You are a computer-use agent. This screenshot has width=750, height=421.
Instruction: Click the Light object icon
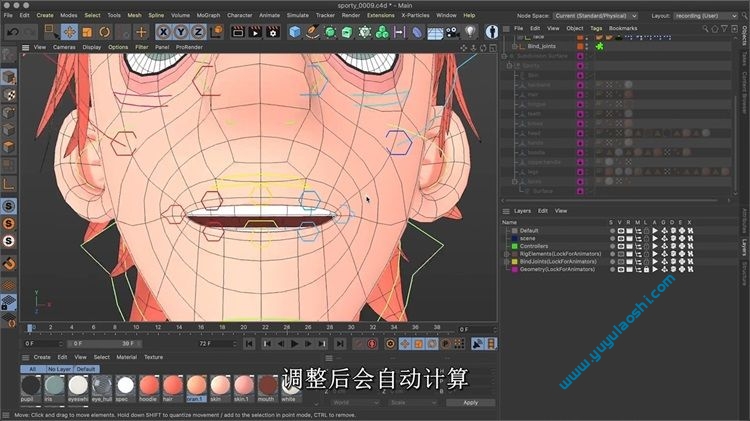point(469,32)
